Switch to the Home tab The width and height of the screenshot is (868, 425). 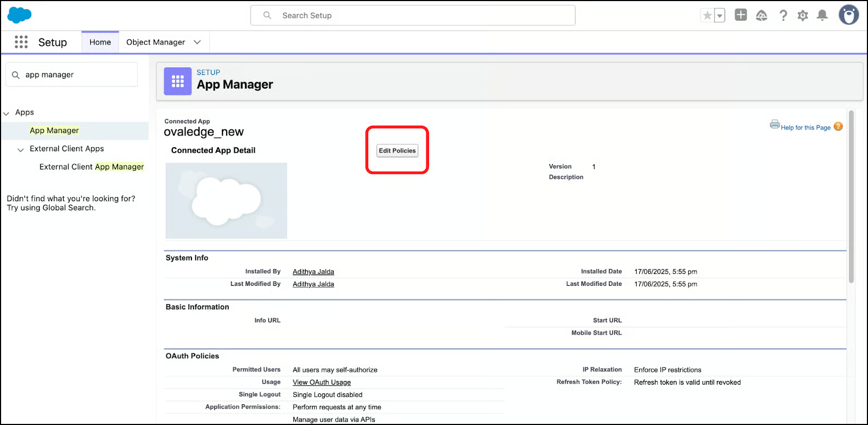click(100, 42)
